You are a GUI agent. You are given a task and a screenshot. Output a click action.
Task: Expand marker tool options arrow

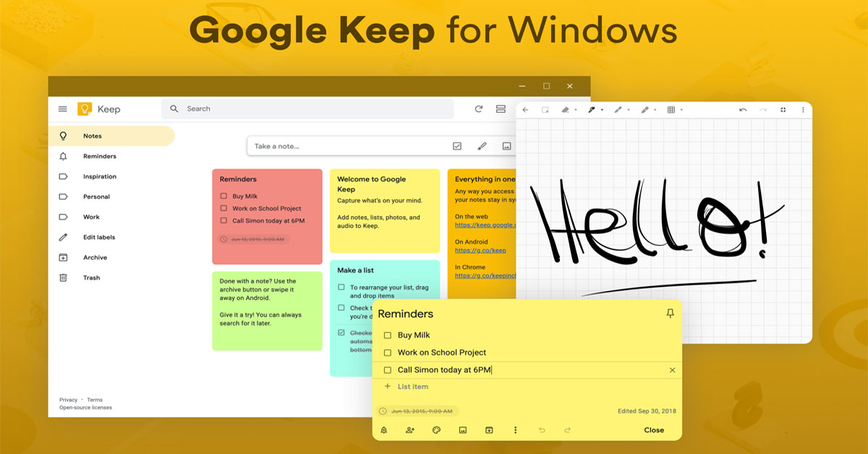[x=629, y=111]
